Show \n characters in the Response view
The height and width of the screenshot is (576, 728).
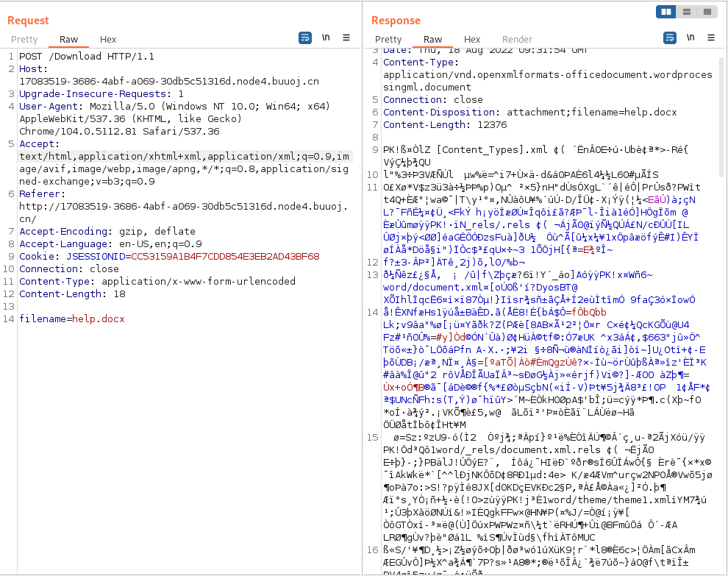(x=690, y=38)
